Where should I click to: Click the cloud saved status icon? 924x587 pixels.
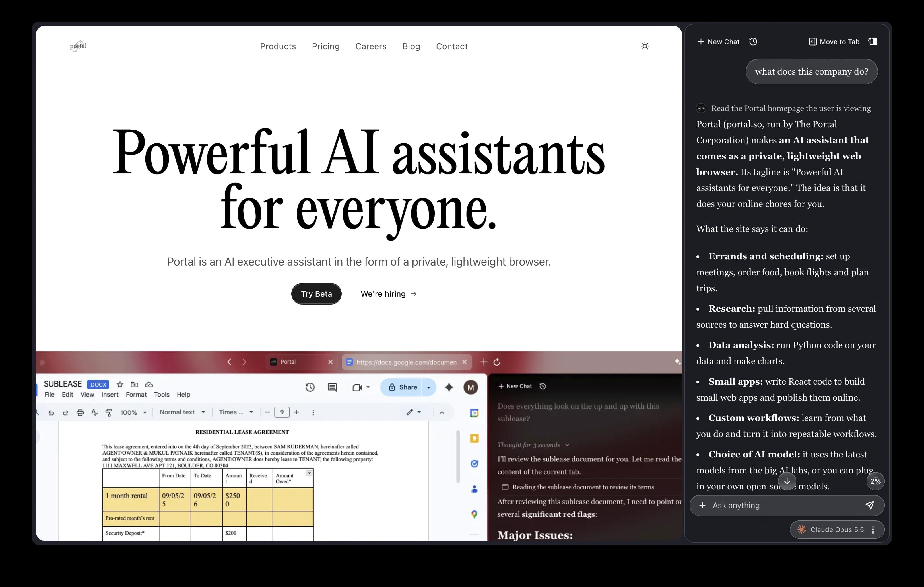(x=149, y=384)
